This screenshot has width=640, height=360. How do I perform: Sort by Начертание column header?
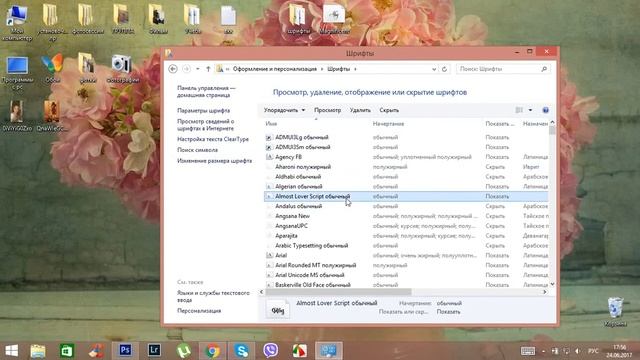(x=388, y=124)
